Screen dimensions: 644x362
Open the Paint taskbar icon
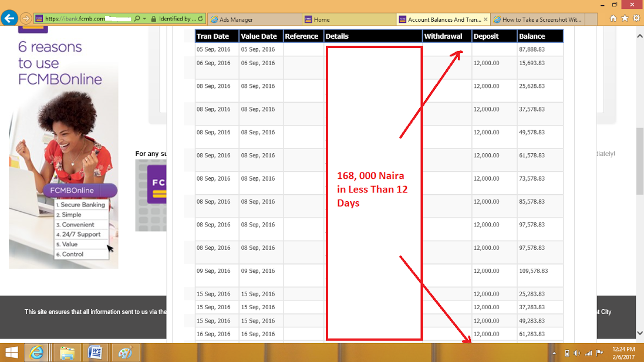coord(124,353)
